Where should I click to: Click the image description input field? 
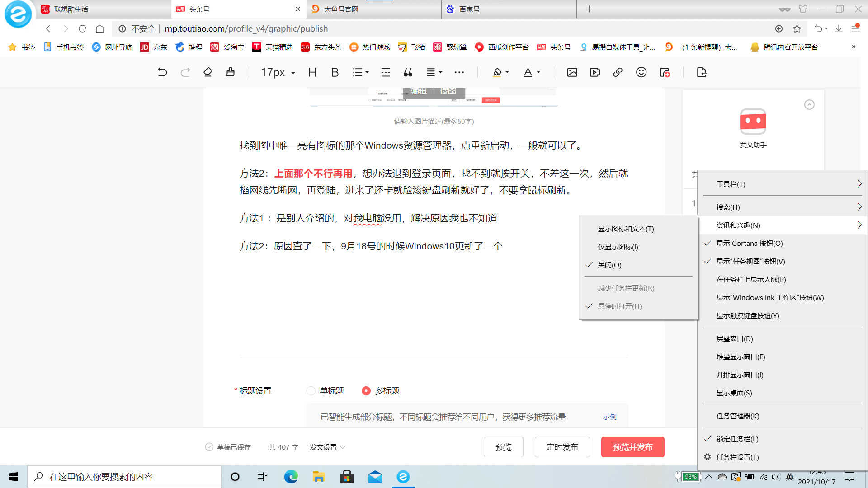(x=434, y=121)
